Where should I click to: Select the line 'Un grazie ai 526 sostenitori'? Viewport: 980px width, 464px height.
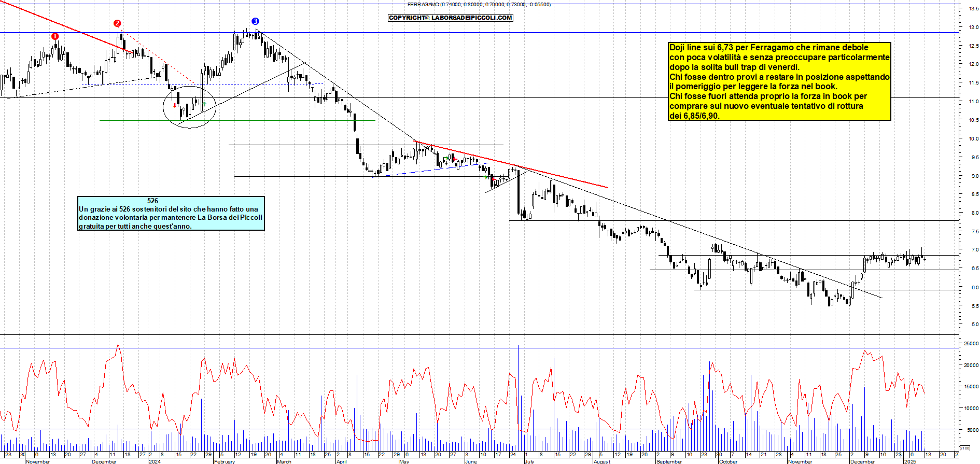(x=169, y=209)
